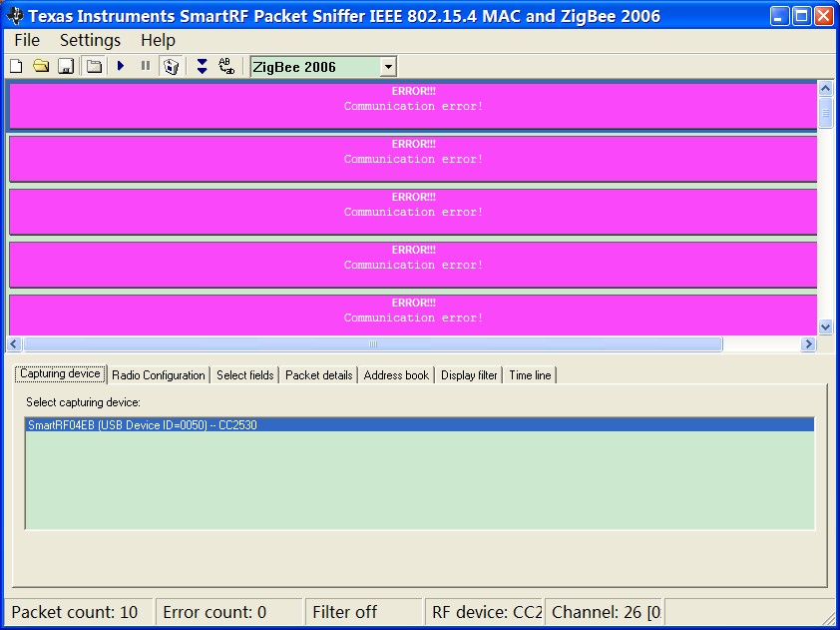Toggle the save-to-folder toolbar button
The height and width of the screenshot is (630, 840).
pos(94,67)
